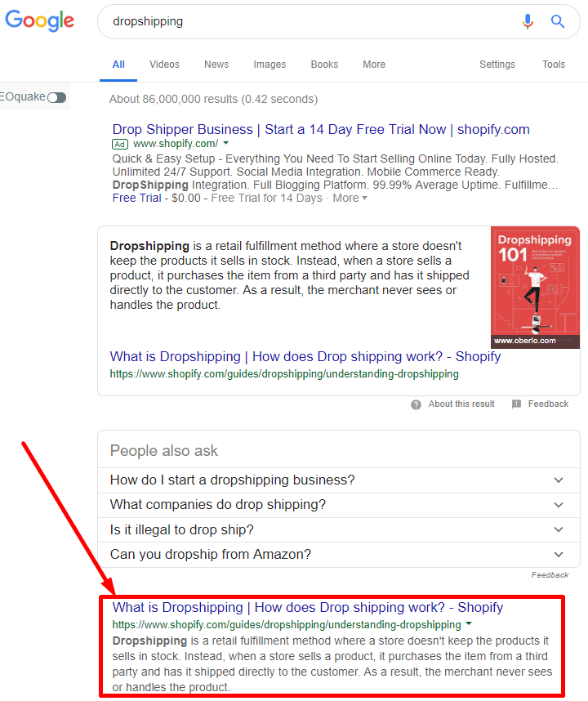Viewport: 588px width, 701px height.
Task: Open the Tools search option
Action: (554, 65)
